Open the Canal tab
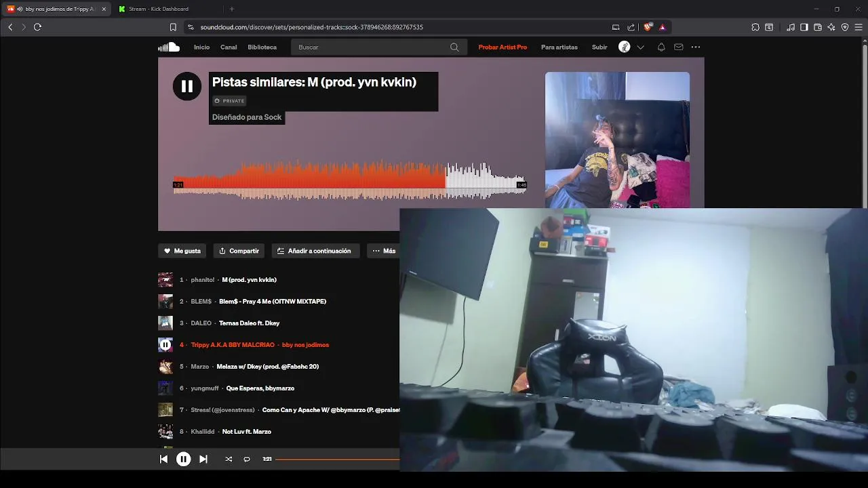This screenshot has width=868, height=488. (229, 47)
